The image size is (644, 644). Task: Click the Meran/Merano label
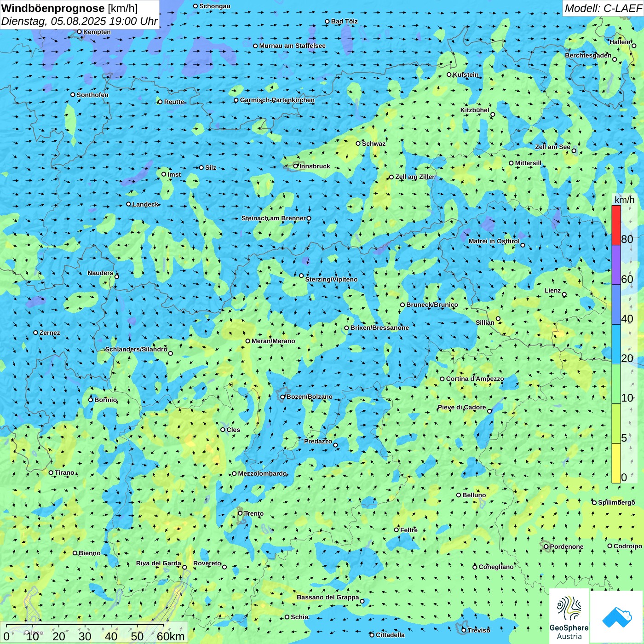click(273, 341)
